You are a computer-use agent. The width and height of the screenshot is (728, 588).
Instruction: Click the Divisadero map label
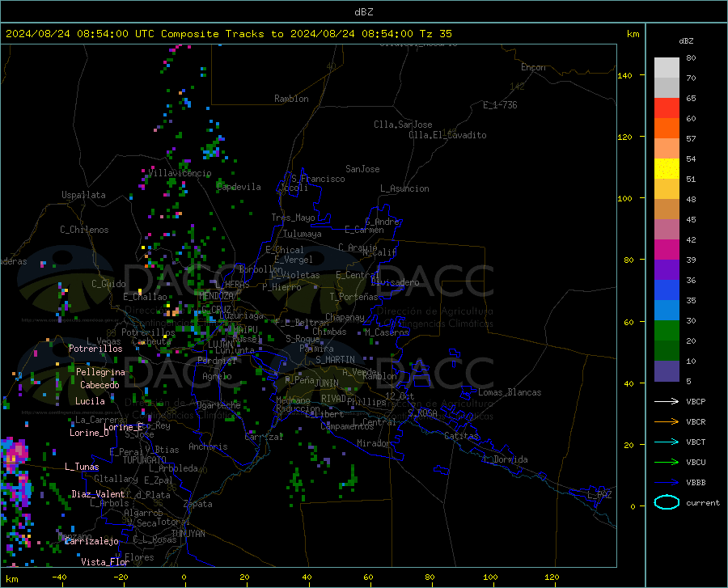tap(395, 282)
